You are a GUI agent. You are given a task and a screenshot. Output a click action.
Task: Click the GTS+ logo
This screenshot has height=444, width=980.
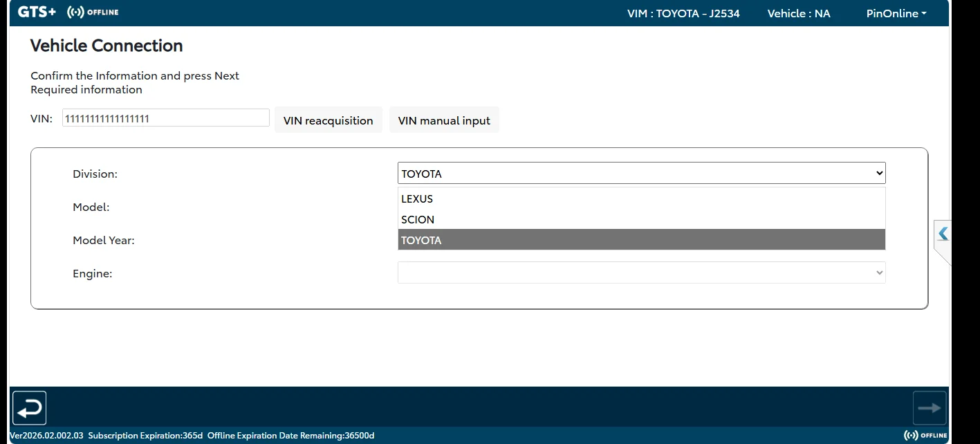(x=37, y=12)
